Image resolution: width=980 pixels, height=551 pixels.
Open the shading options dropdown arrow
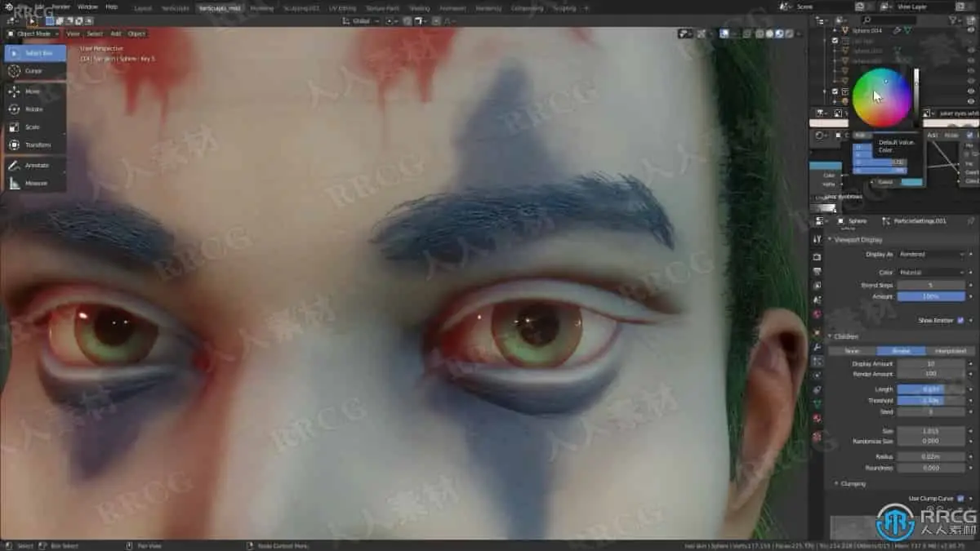800,33
